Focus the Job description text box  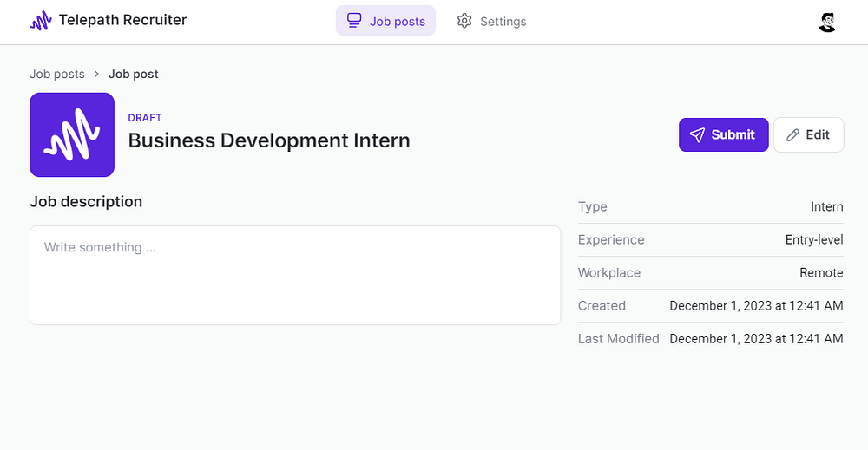pos(295,275)
